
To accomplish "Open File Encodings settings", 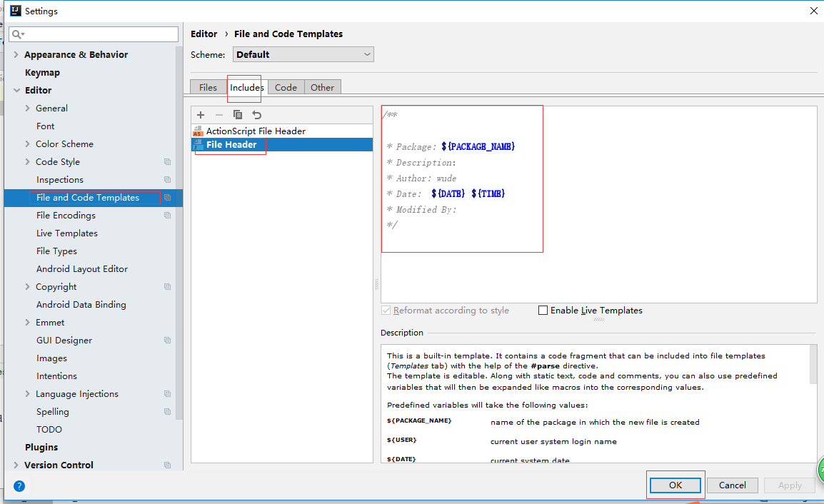I will coord(66,216).
